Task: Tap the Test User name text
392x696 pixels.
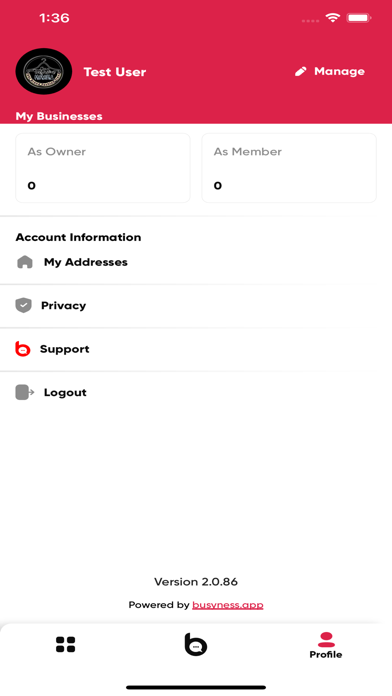Action: [x=115, y=72]
